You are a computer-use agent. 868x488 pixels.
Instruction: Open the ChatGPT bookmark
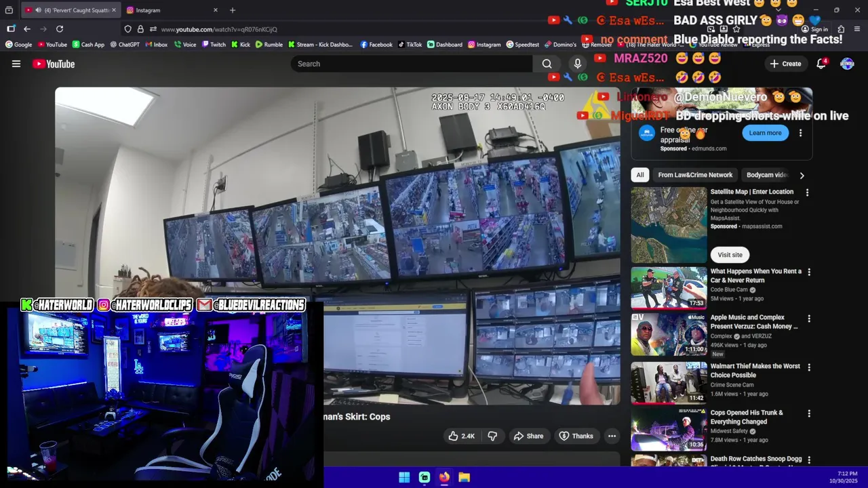(x=124, y=45)
